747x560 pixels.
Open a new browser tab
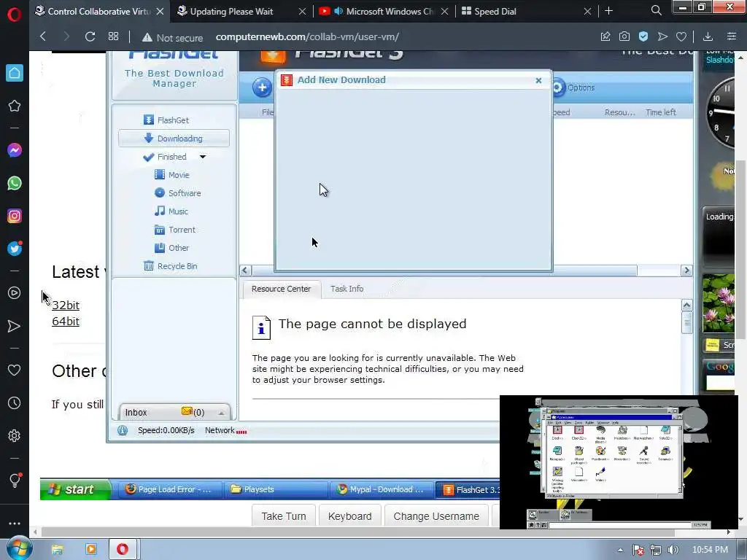pos(608,10)
